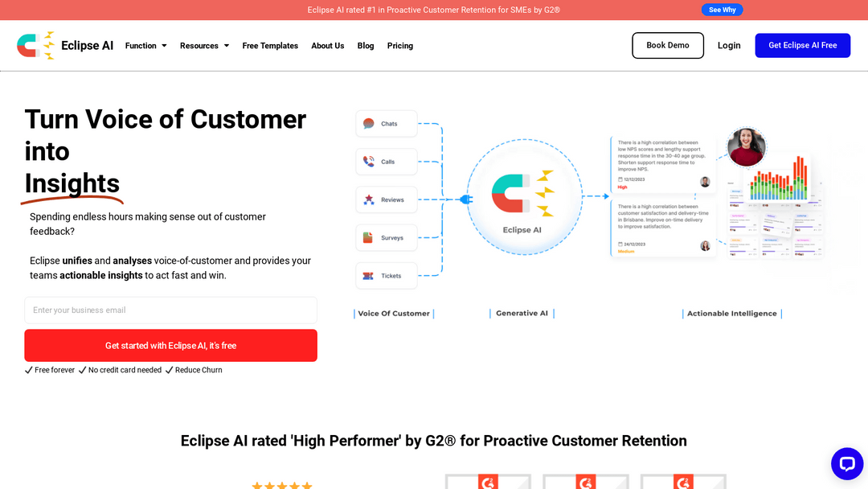Screen dimensions: 868x489
Task: Click the Tickets icon
Action: tap(368, 276)
